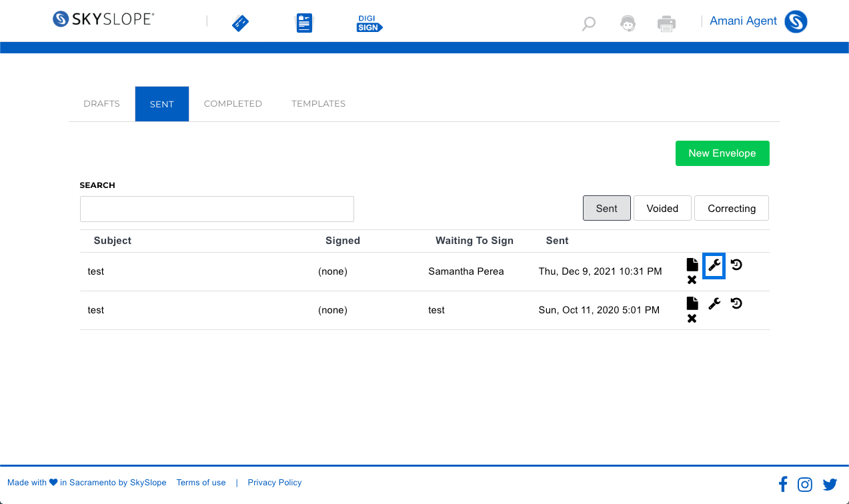Select Samantha Perea in Waiting To Sign
This screenshot has width=849, height=504.
pos(466,271)
